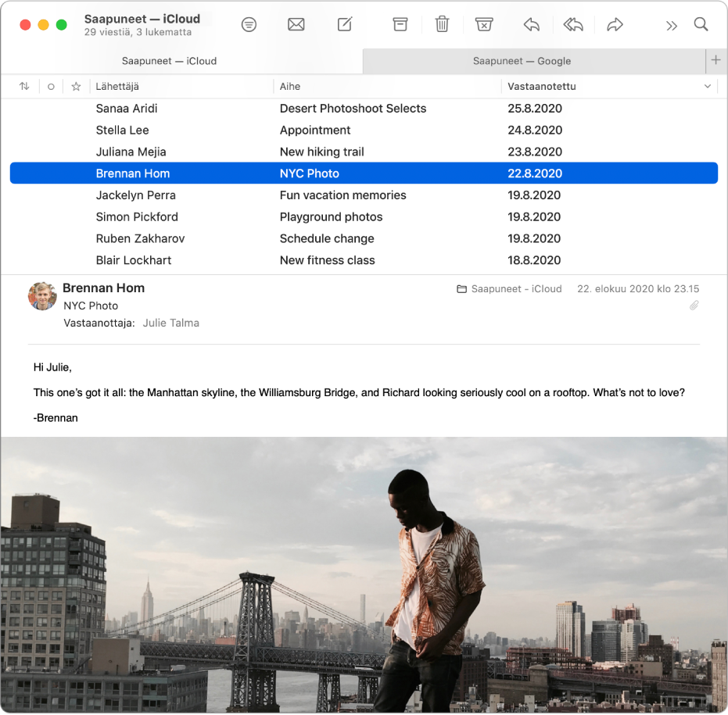Screen dimensions: 728x715
Task: Open the Fun vacation memories email
Action: (x=342, y=195)
